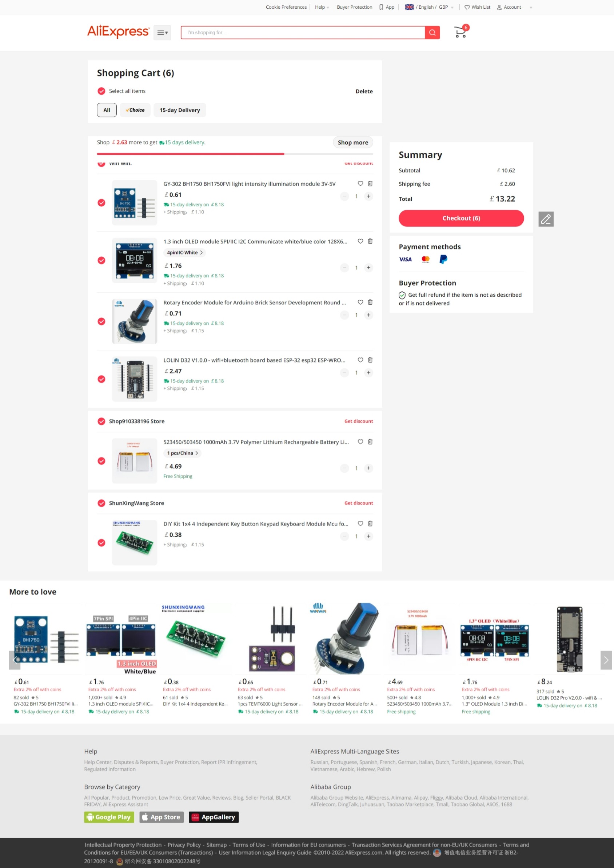Click the feedback edit pencil icon
The image size is (614, 868).
click(546, 219)
